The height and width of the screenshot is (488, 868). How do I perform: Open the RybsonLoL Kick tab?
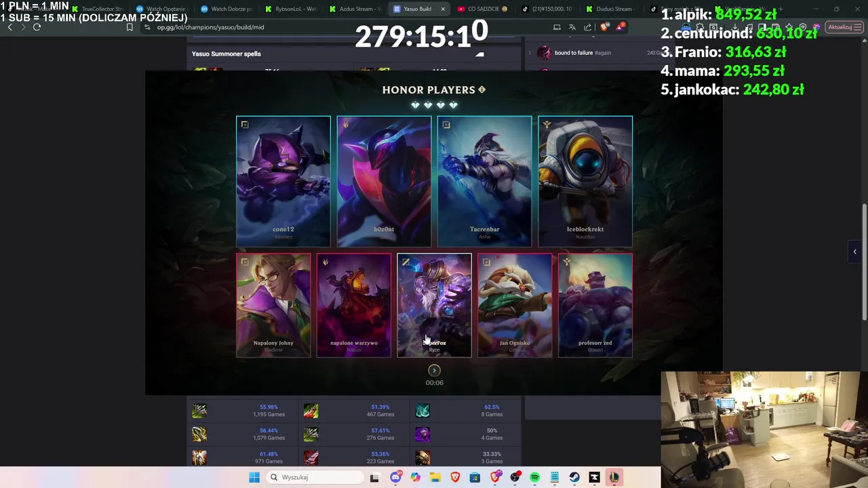290,9
